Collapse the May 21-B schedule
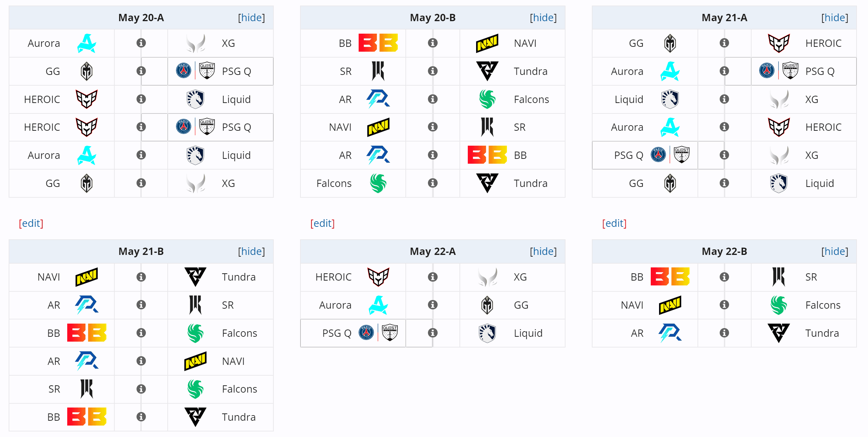 tap(252, 251)
